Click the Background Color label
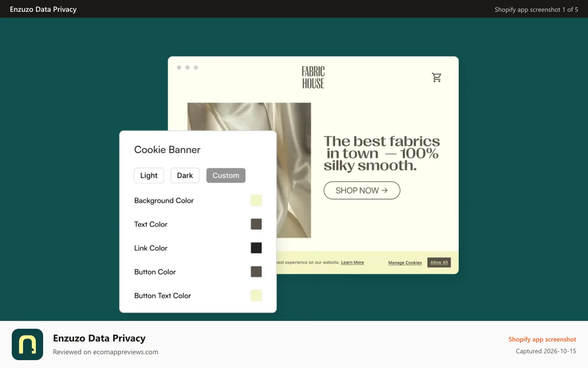Image resolution: width=588 pixels, height=368 pixels. [164, 201]
